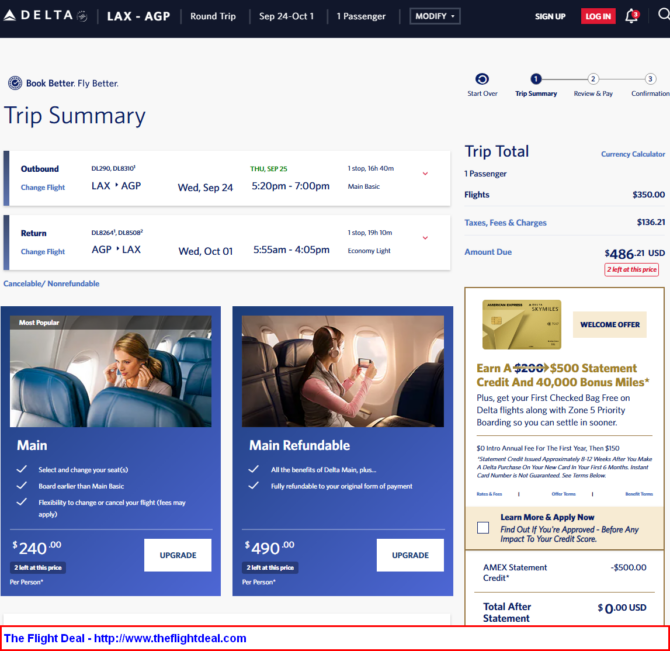Screen dimensions: 670x651
Task: Upgrade to Main Refundable fare
Action: click(409, 555)
